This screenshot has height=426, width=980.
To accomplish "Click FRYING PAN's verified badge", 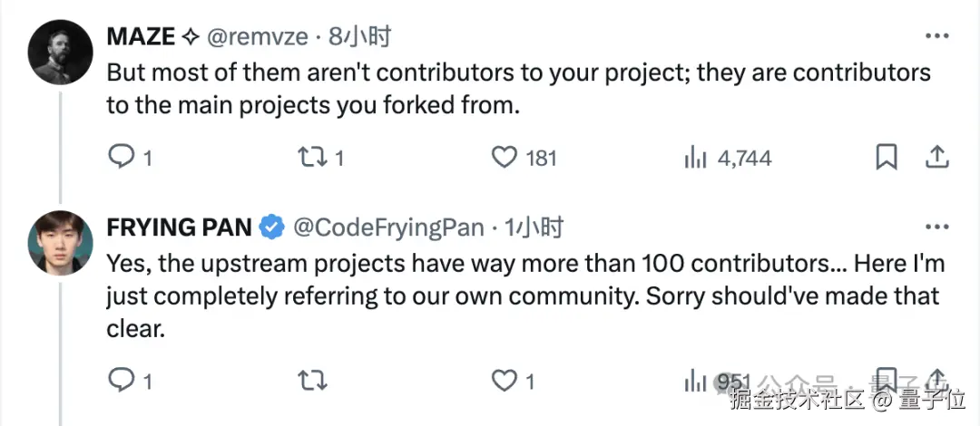I will (271, 228).
